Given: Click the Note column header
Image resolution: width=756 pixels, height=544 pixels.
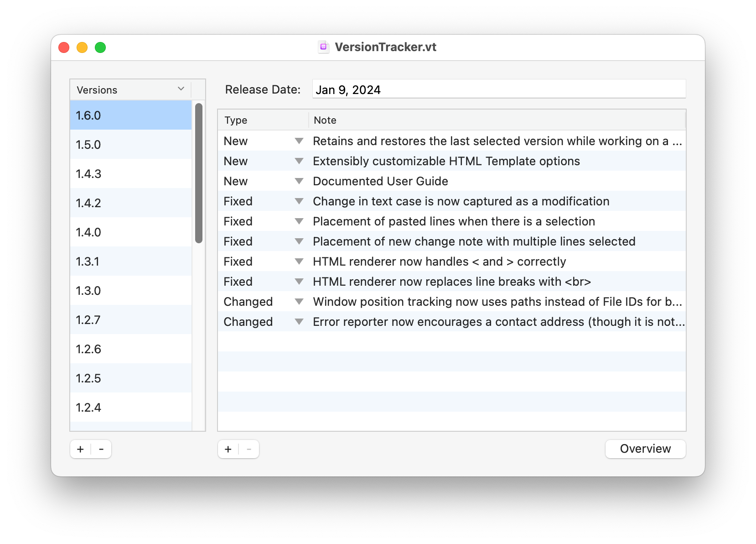Looking at the screenshot, I should click(x=325, y=120).
